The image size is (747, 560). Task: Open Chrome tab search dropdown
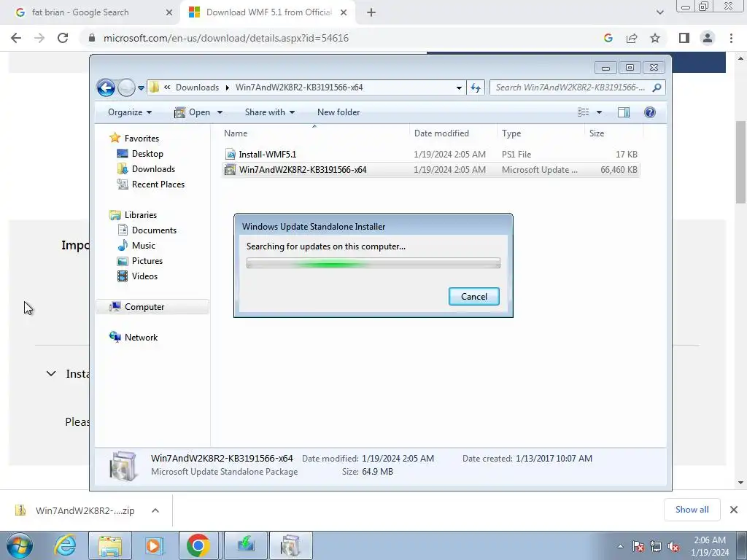coord(659,12)
